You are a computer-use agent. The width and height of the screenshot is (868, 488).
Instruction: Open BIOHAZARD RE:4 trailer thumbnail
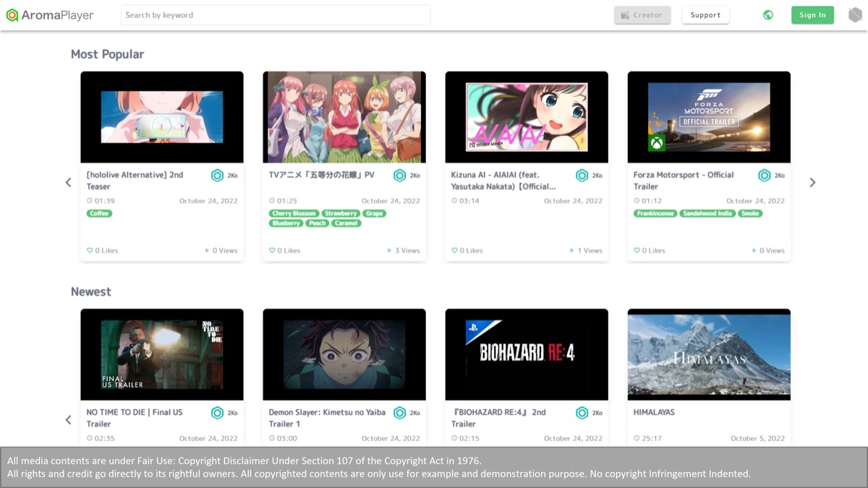pyautogui.click(x=527, y=354)
